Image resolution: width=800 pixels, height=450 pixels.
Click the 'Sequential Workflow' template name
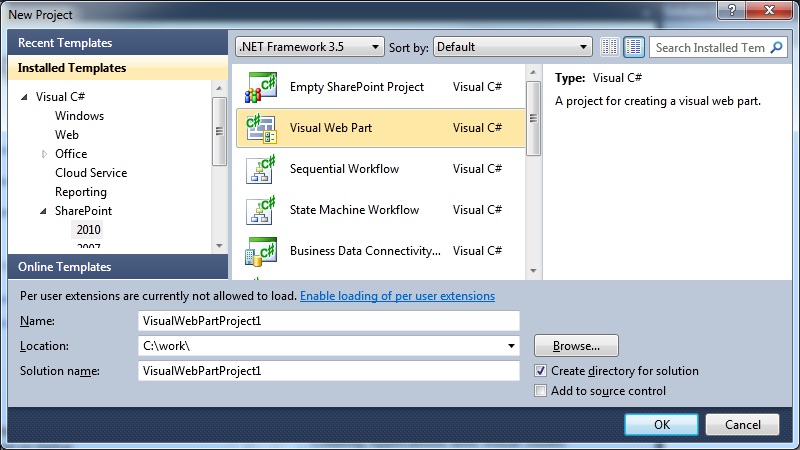(344, 169)
